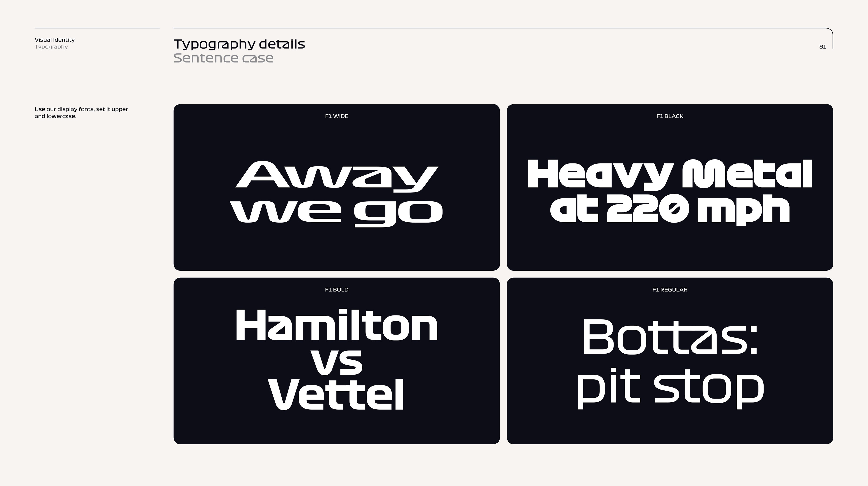Click the 'Use our display fonts' description
868x486 pixels.
coord(81,113)
